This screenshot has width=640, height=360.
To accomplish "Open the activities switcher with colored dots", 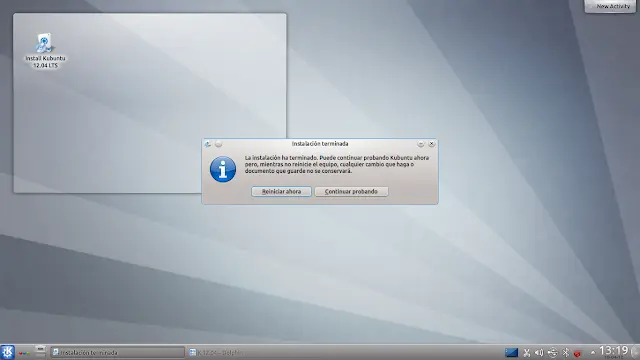I will [24, 353].
